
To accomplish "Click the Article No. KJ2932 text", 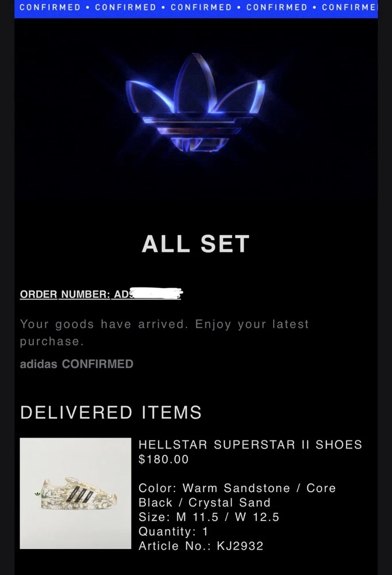I will (201, 546).
